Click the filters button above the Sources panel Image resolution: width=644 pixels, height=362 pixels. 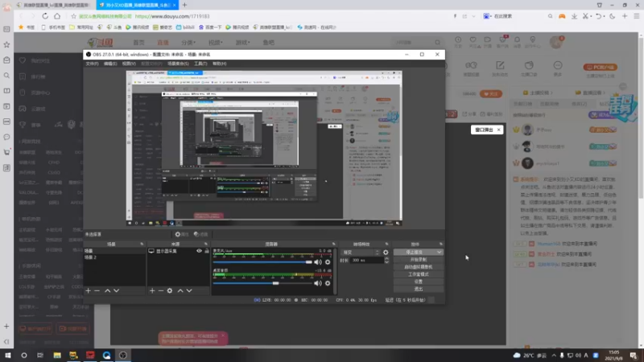pyautogui.click(x=201, y=234)
